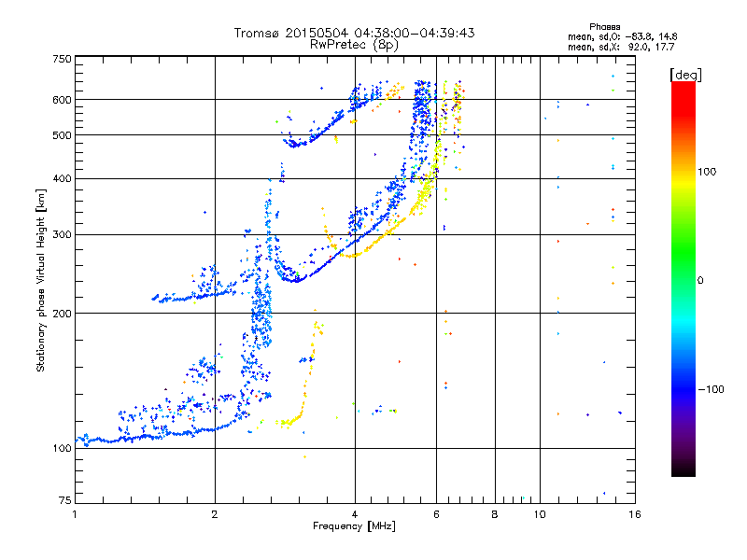
Task: Click y-axis tick label 100
Action: [x=62, y=449]
